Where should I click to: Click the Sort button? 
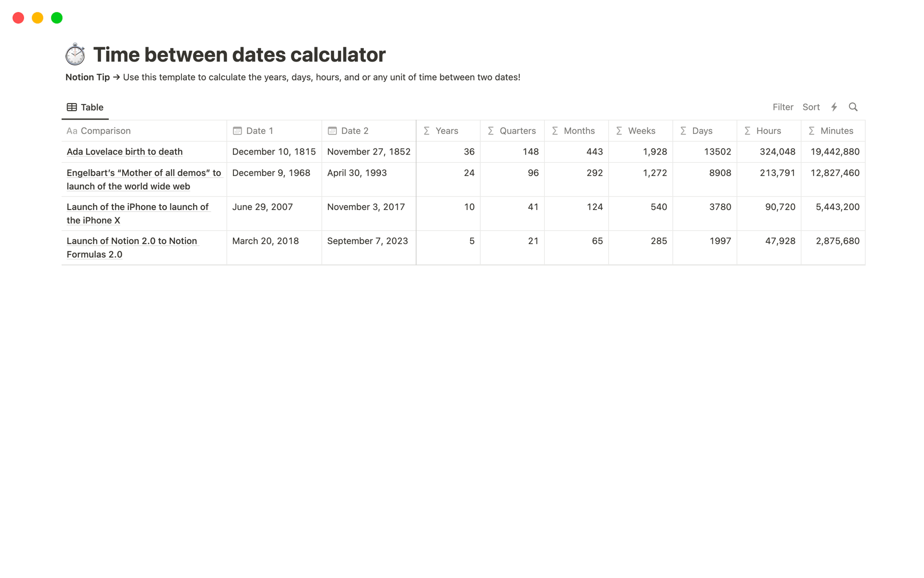pyautogui.click(x=811, y=107)
